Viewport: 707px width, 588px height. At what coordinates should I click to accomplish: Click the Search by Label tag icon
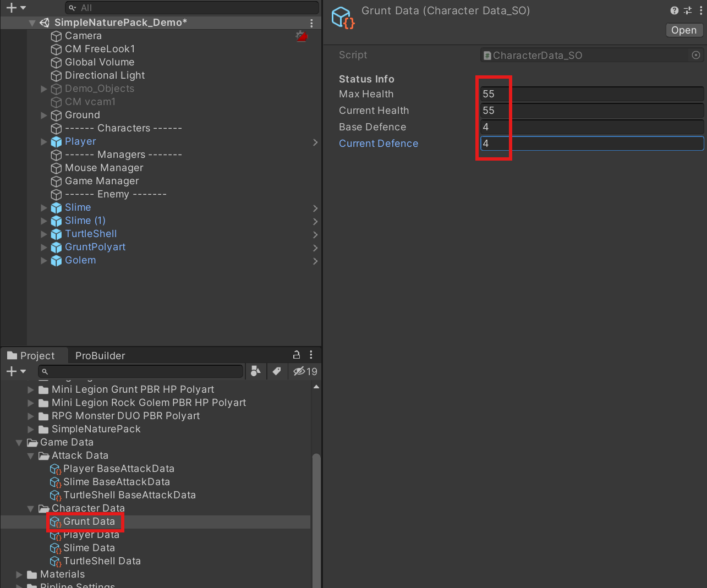(x=277, y=371)
